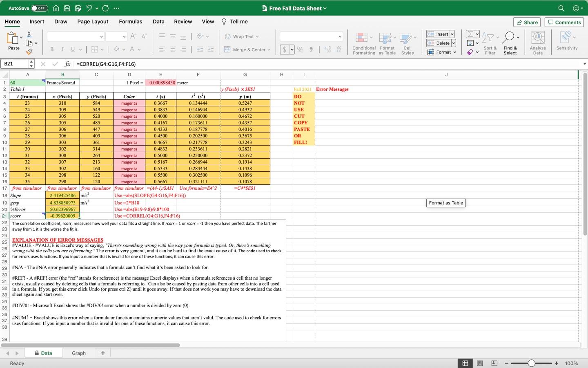Add a new sheet with plus icon
The image size is (588, 368).
(x=103, y=353)
